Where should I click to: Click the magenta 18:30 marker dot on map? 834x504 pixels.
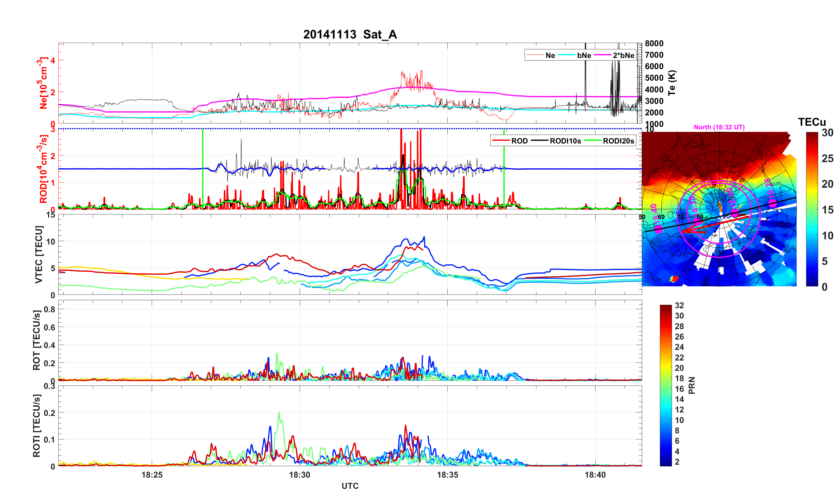(735, 213)
